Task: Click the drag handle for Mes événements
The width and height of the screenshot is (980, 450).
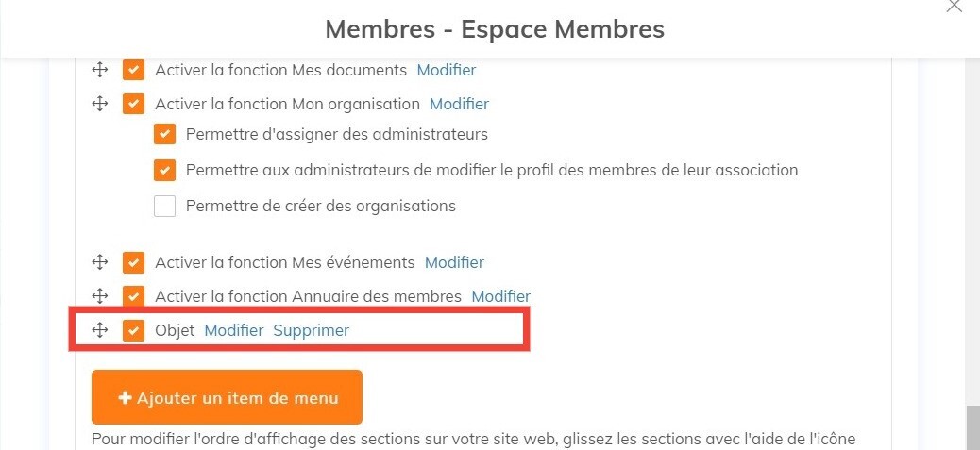Action: pyautogui.click(x=99, y=262)
